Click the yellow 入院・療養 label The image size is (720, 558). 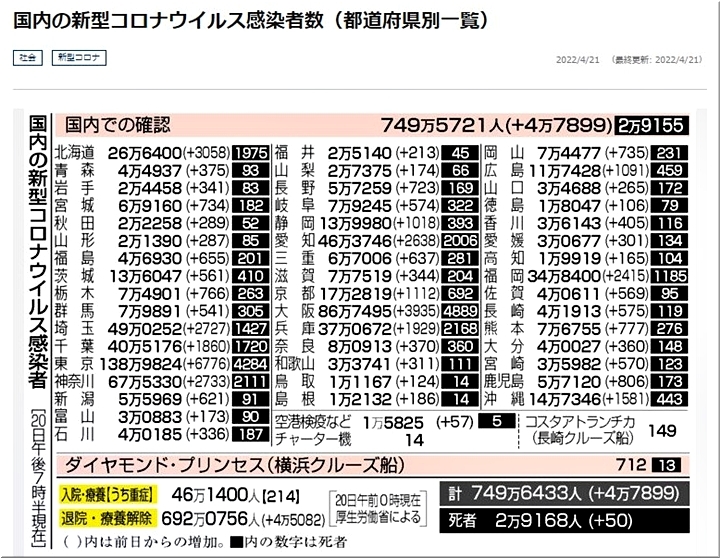(x=102, y=494)
